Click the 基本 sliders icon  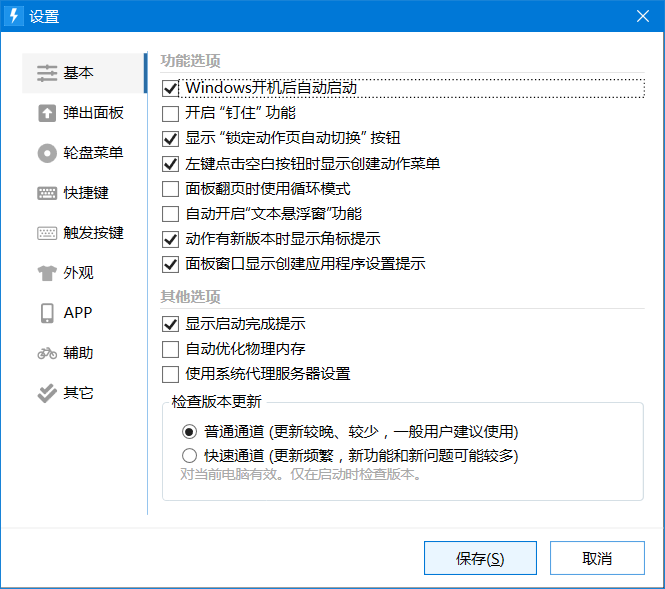click(47, 73)
